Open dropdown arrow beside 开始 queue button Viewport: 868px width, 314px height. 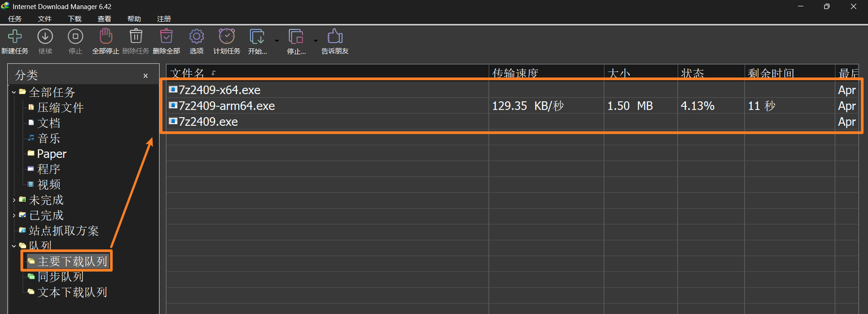[x=277, y=41]
